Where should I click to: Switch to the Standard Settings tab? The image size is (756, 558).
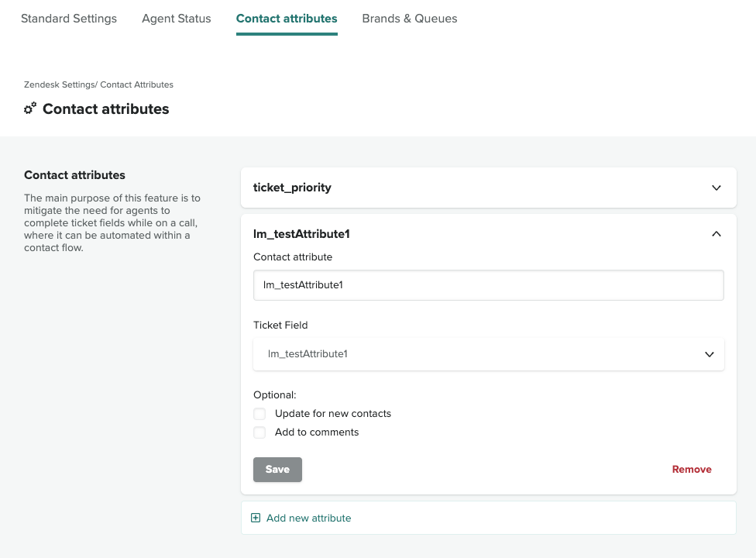(x=69, y=19)
